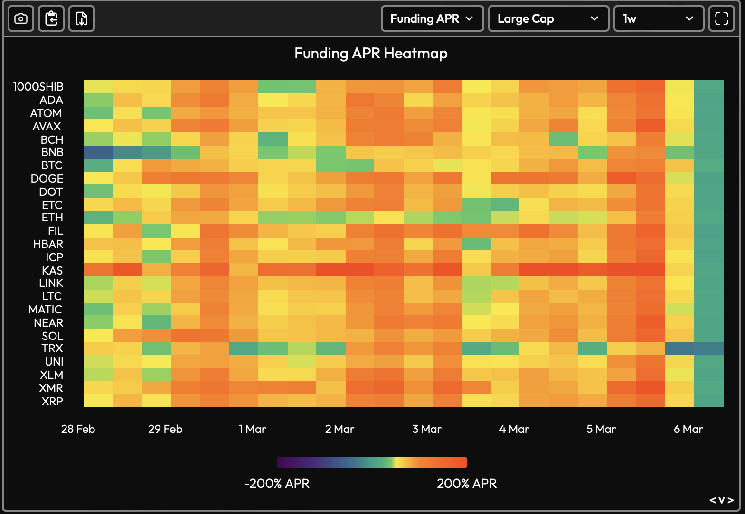Image resolution: width=745 pixels, height=514 pixels.
Task: Open the Large Cap dropdown
Action: tap(548, 19)
